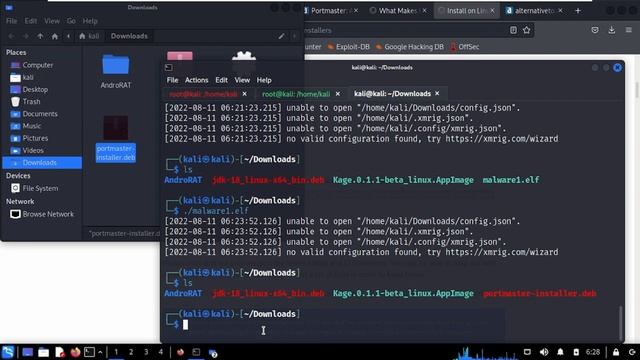Image resolution: width=640 pixels, height=360 pixels.
Task: Click the display/network tray icon
Action: coord(527,352)
